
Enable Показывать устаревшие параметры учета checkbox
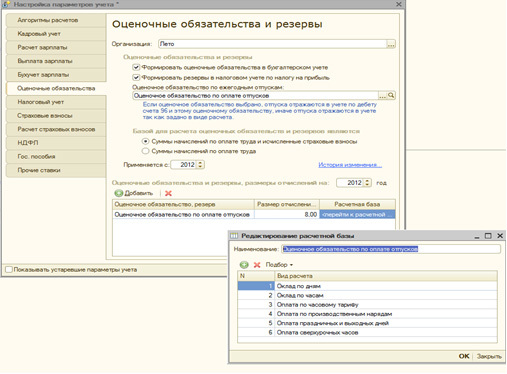coord(9,269)
